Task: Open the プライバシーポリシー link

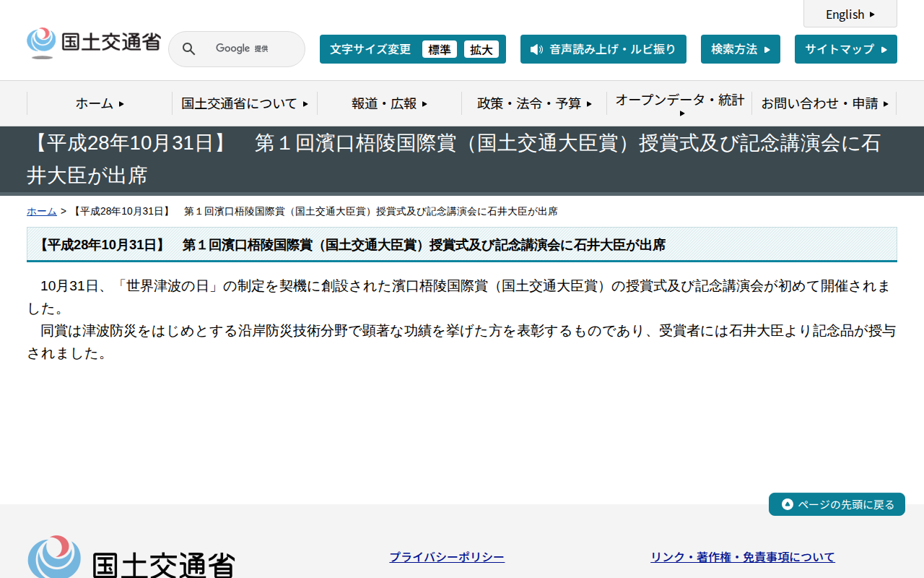Action: tap(447, 556)
